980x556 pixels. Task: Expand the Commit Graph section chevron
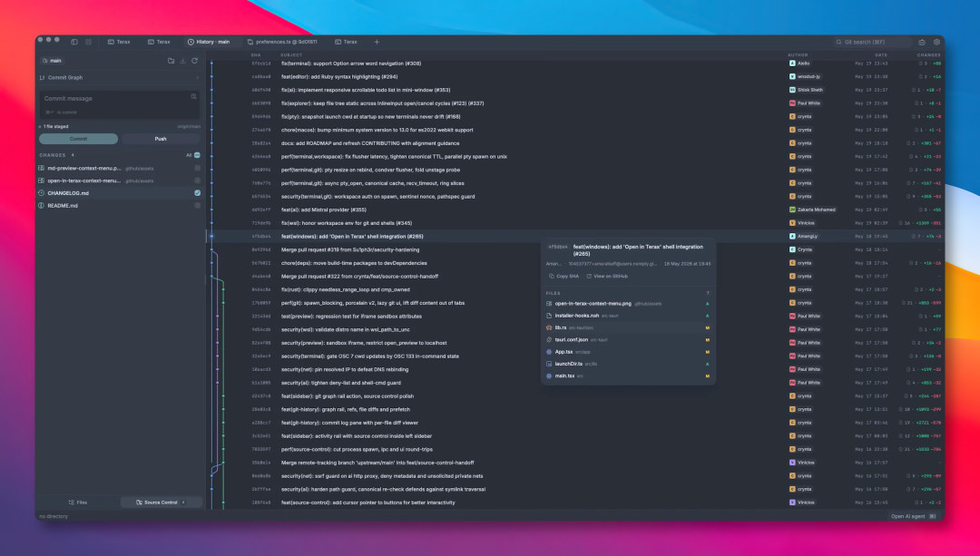198,77
